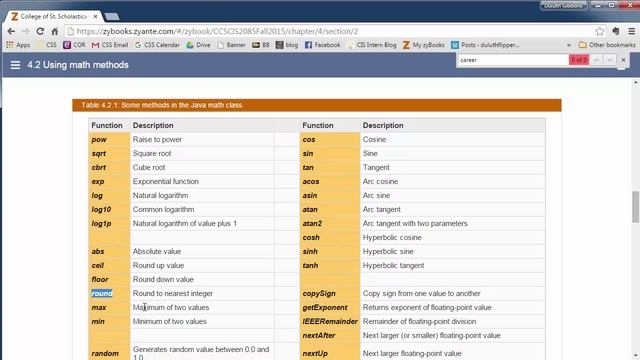Open CSS Calendar bookmark
Viewport: 640px width, 360px height.
(x=157, y=45)
